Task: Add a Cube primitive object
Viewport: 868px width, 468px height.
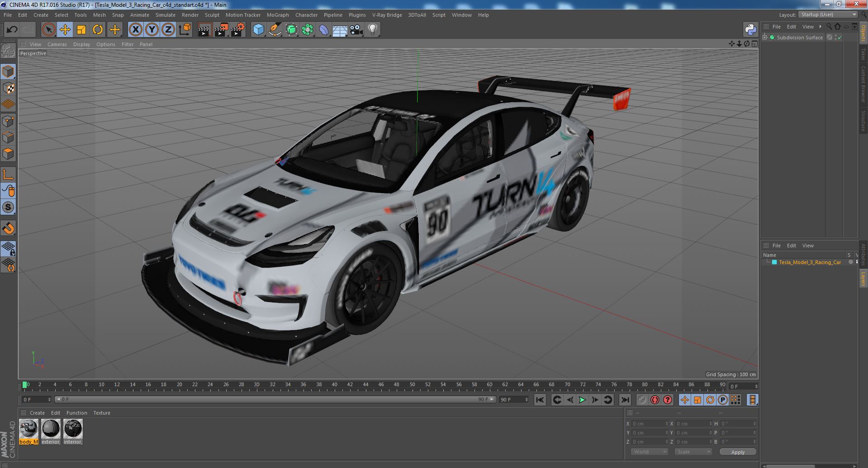Action: [x=258, y=30]
